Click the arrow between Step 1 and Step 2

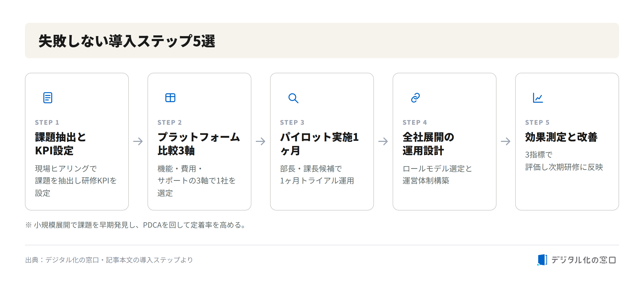tap(138, 141)
